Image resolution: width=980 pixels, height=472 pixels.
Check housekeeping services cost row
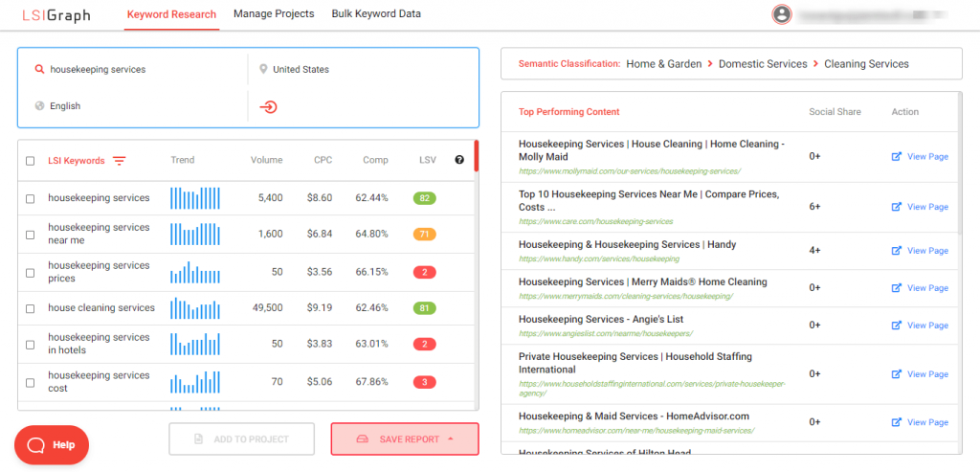[x=30, y=383]
